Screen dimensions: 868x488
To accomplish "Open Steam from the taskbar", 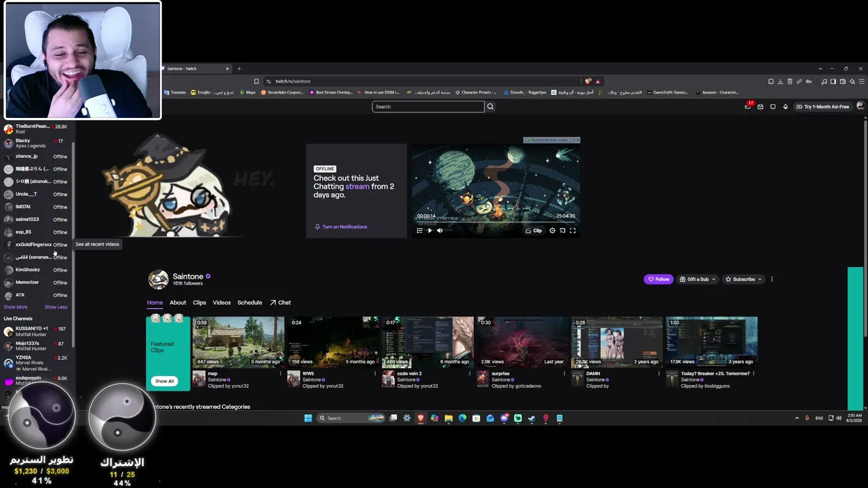I will pos(532,418).
